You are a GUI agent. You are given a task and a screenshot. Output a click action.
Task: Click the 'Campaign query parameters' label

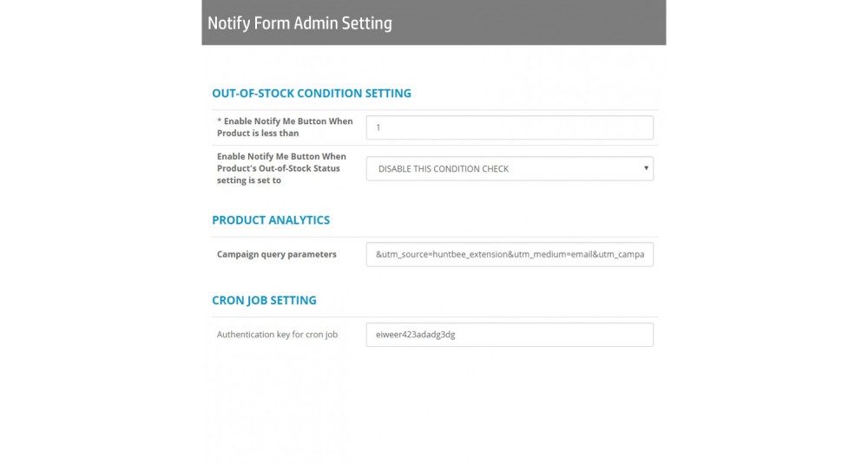pos(276,254)
